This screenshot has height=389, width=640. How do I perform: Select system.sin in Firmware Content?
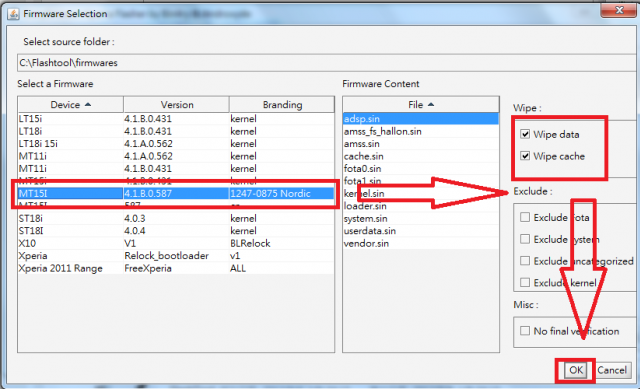tap(421, 218)
